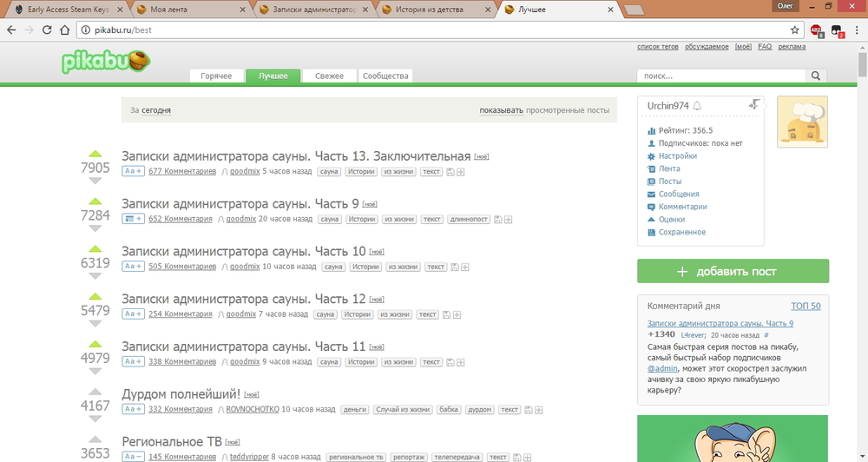Expand the 'Дурдом полнейший!' post text
Image resolution: width=868 pixels, height=462 pixels.
pos(133,409)
